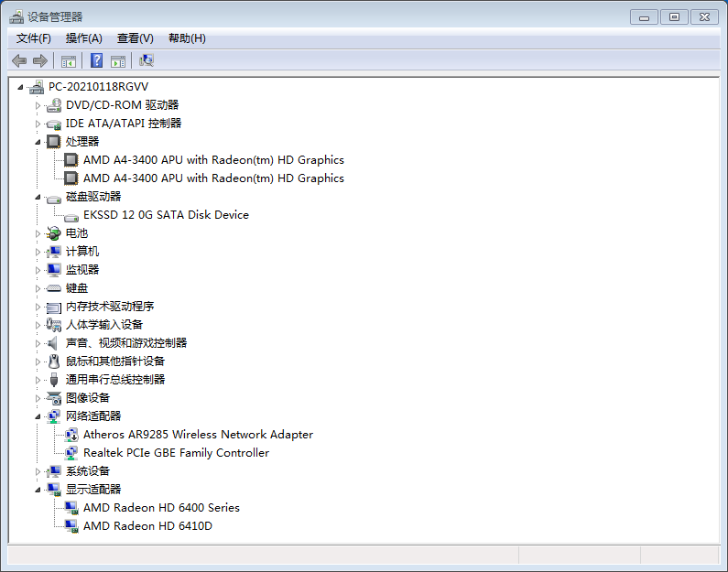Click the Realtek PCIe GBE controller icon
Image resolution: width=728 pixels, height=572 pixels.
click(71, 453)
